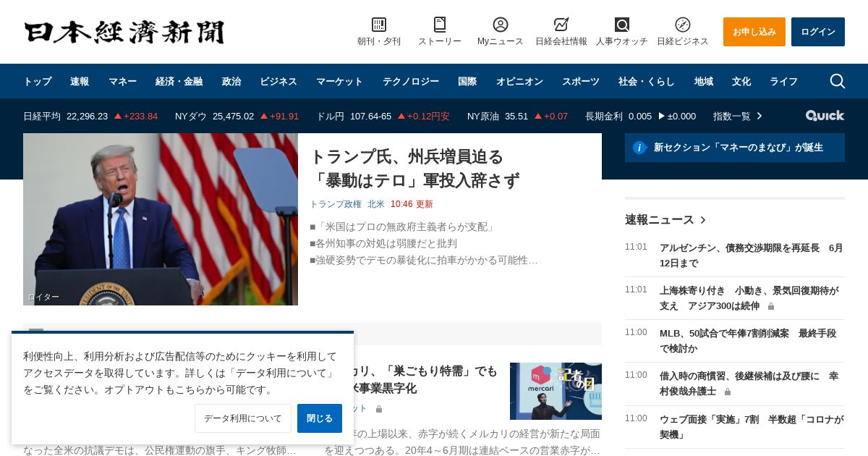Open the mercari article thumbnail
The width and height of the screenshot is (868, 456).
pyautogui.click(x=556, y=391)
